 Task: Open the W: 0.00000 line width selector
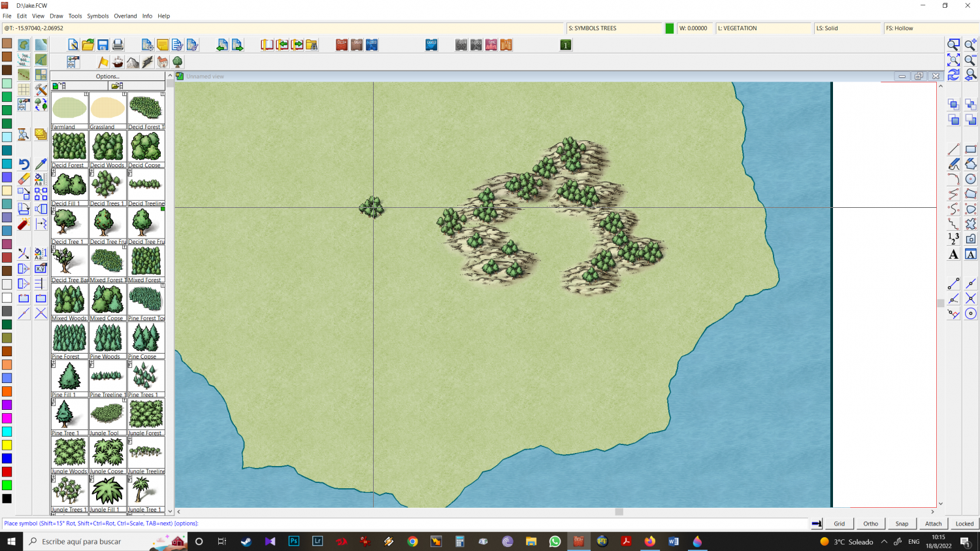pos(695,28)
